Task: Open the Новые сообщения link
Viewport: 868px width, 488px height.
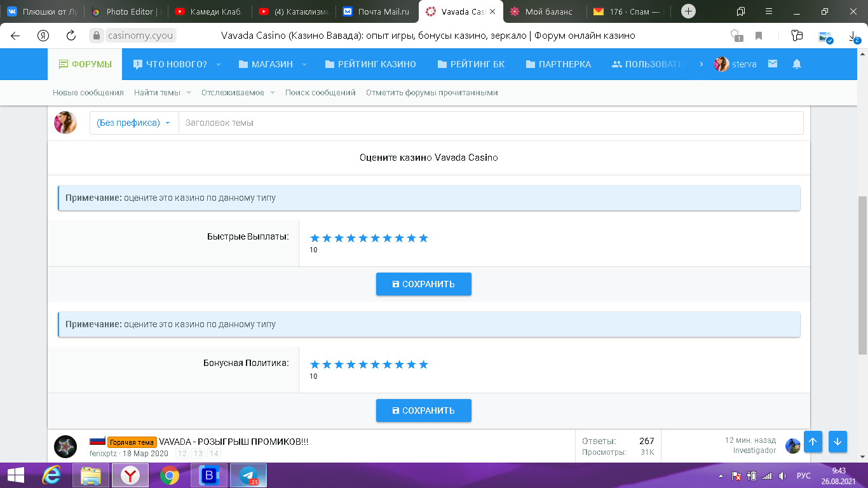Action: [88, 92]
